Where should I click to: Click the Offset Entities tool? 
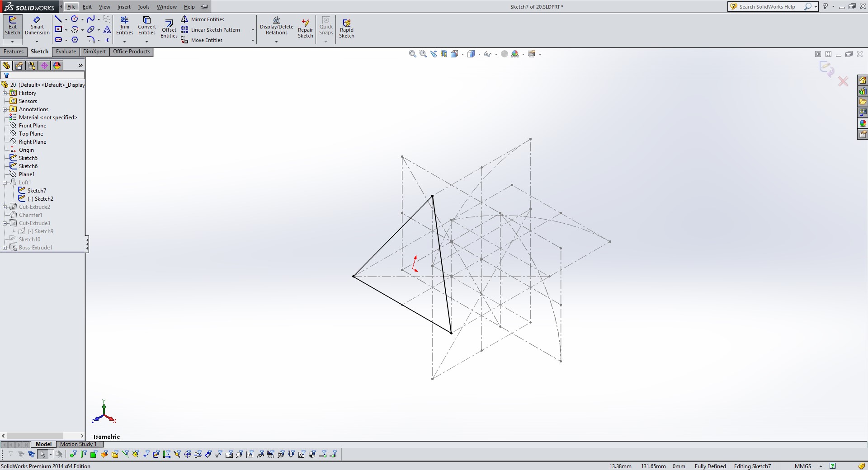coord(169,29)
